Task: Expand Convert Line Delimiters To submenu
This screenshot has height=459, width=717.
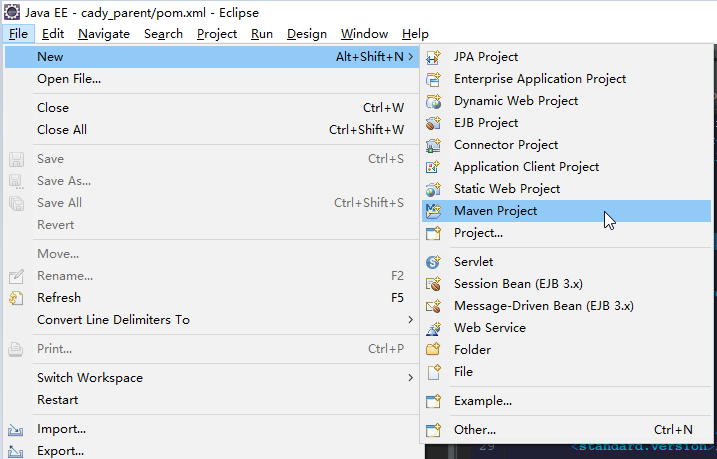Action: 411,320
